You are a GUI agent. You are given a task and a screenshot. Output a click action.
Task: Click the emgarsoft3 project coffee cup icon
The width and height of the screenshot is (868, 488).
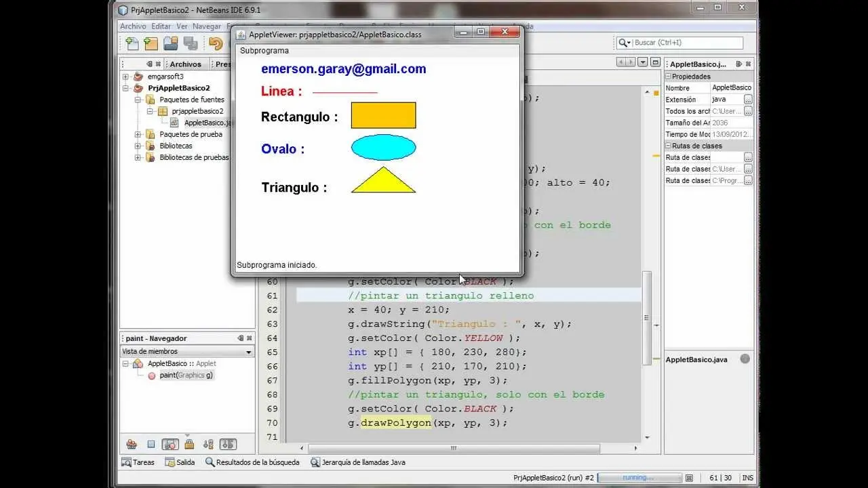tap(138, 77)
